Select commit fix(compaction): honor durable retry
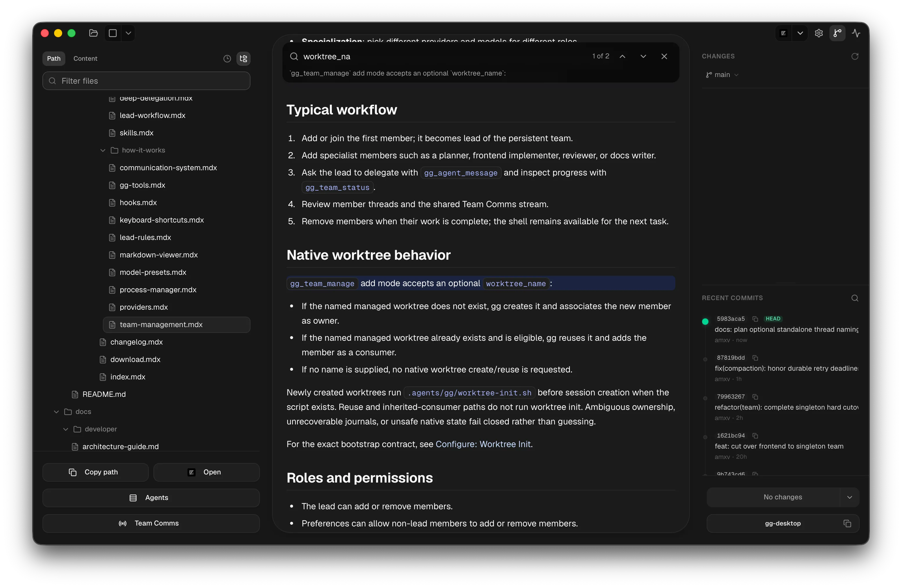 (x=786, y=368)
